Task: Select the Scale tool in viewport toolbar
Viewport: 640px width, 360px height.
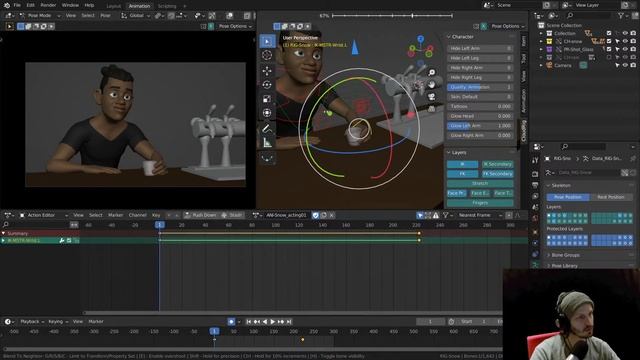Action: (267, 99)
